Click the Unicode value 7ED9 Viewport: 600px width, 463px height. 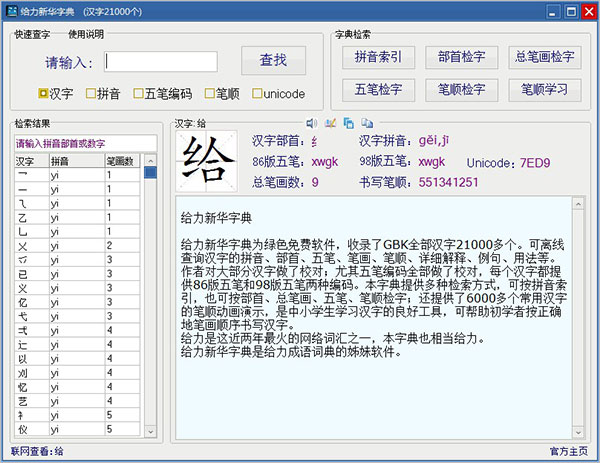click(x=535, y=163)
